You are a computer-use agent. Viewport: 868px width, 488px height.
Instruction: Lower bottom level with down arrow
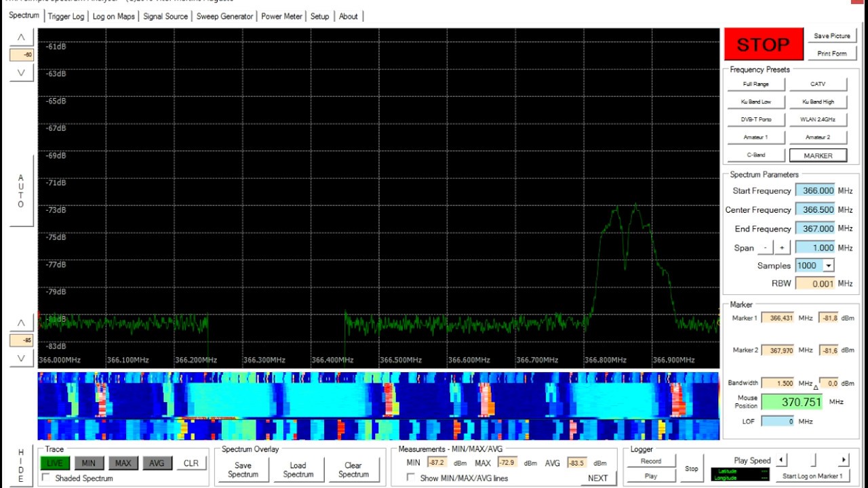[x=21, y=358]
